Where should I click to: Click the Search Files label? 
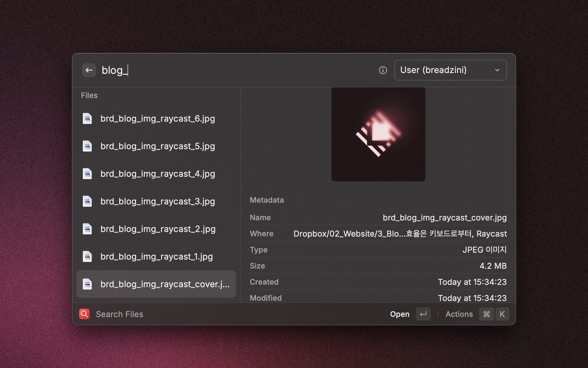pyautogui.click(x=119, y=314)
